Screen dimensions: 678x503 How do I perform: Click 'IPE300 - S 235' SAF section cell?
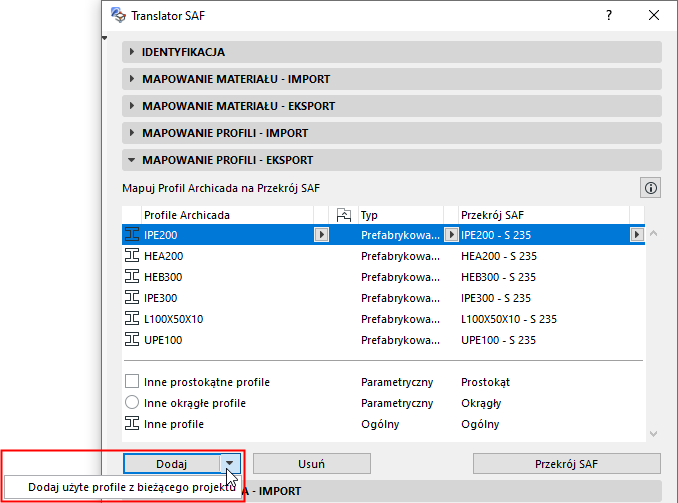[x=496, y=298]
